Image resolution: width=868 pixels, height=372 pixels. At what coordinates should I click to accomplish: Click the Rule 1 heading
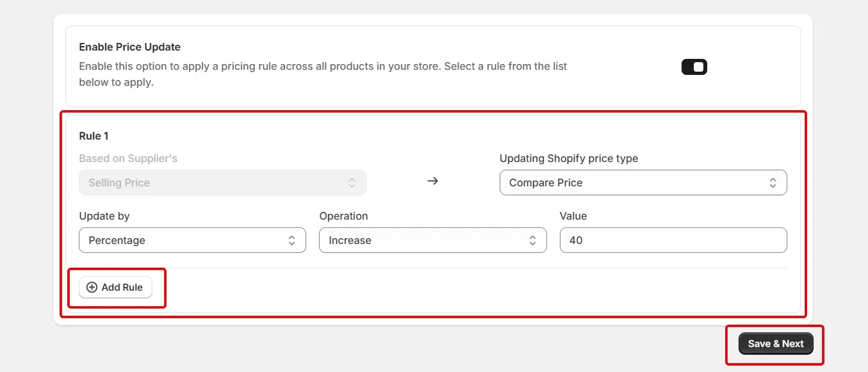[94, 136]
